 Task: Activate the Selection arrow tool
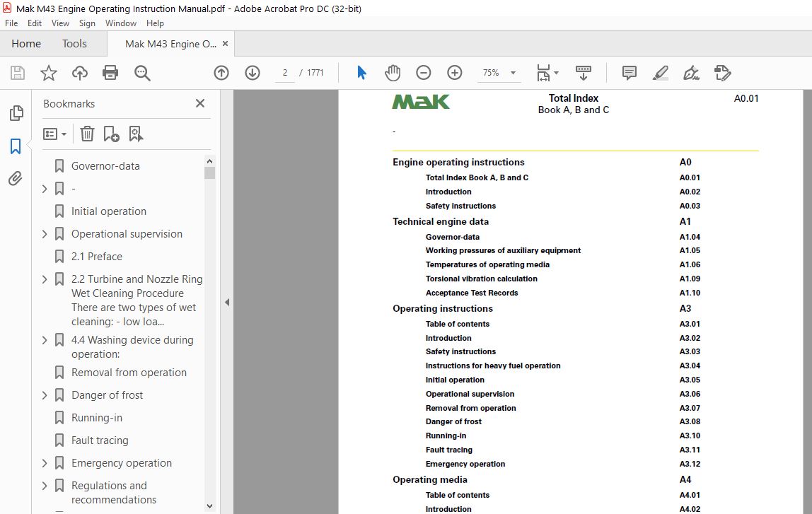tap(361, 73)
